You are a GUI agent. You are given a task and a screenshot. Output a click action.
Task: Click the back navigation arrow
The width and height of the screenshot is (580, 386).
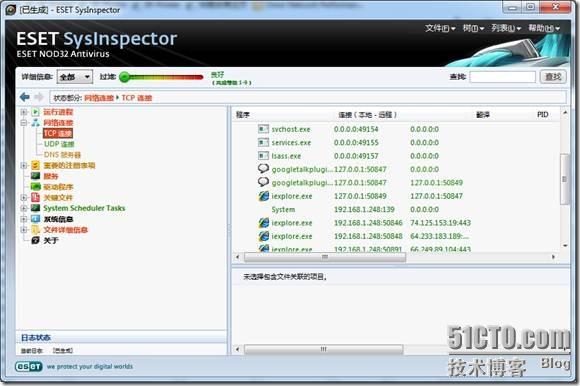coord(25,97)
